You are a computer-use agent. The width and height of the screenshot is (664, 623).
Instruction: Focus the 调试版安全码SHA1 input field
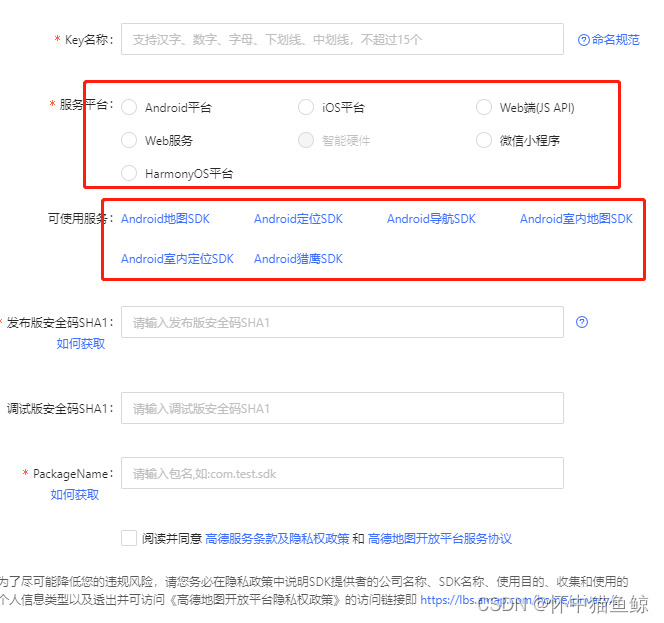(342, 408)
